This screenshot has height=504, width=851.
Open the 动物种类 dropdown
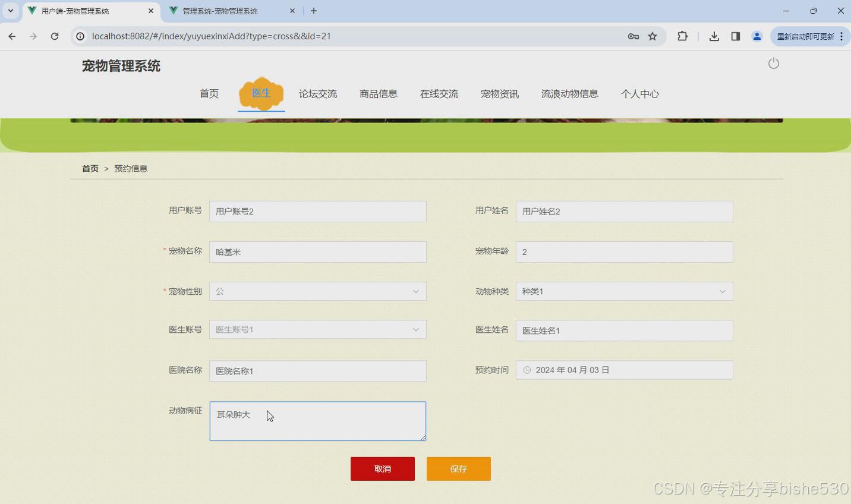click(x=722, y=291)
